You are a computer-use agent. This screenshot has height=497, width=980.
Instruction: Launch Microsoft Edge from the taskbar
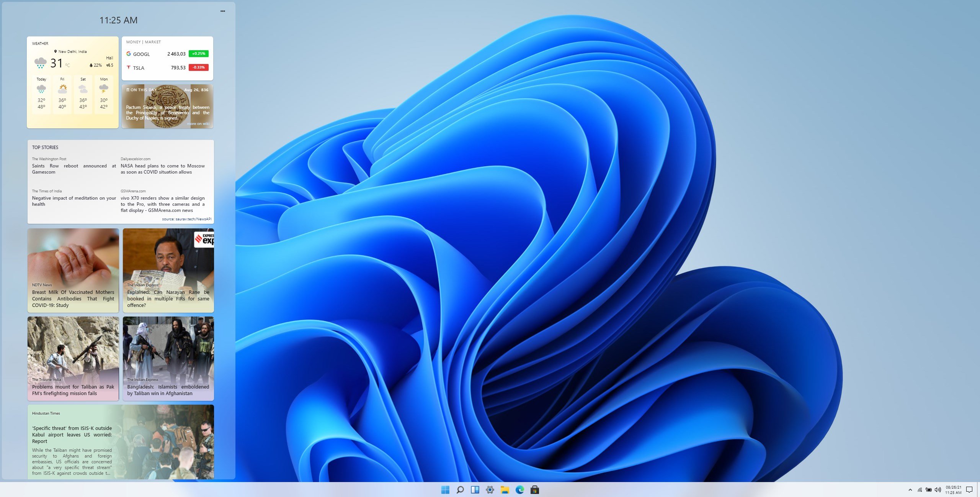click(x=519, y=489)
